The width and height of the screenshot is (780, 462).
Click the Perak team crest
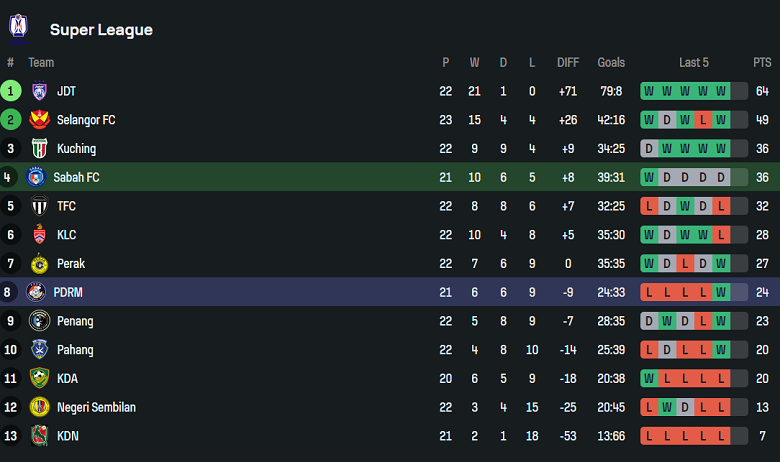click(40, 264)
